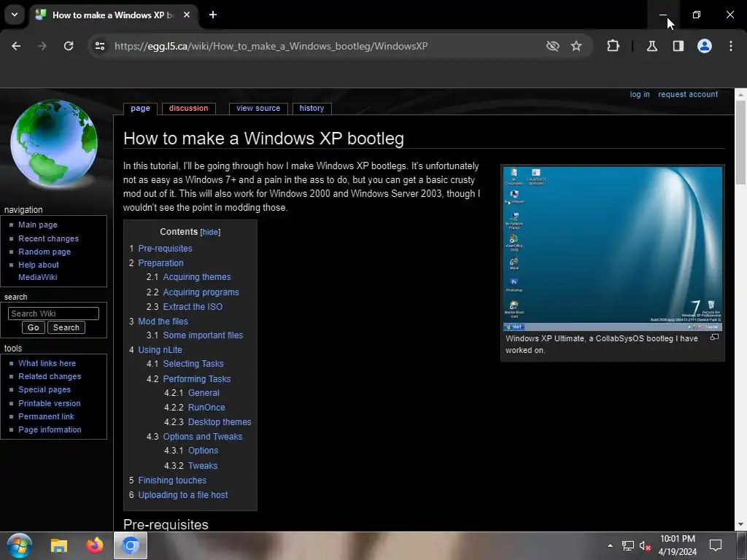The width and height of the screenshot is (747, 560).
Task: Jump to Preparation section in contents
Action: [160, 262]
